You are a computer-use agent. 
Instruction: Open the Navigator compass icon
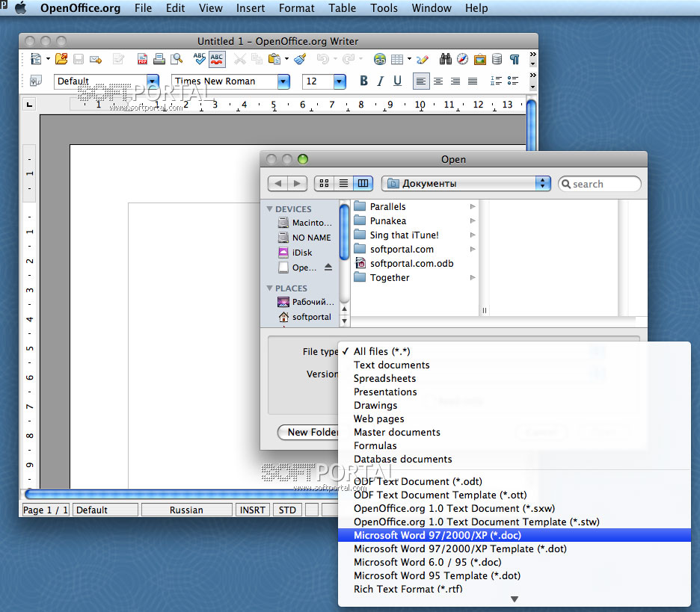[x=462, y=59]
